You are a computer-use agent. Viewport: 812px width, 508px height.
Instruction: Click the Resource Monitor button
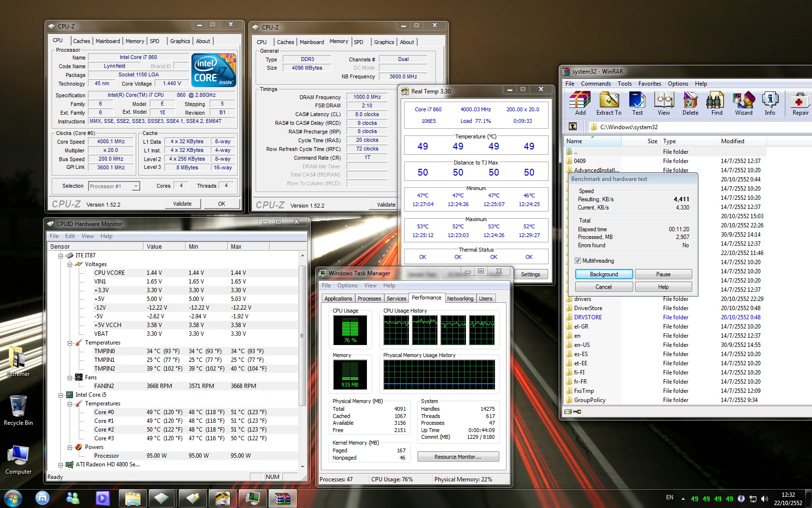pyautogui.click(x=458, y=457)
